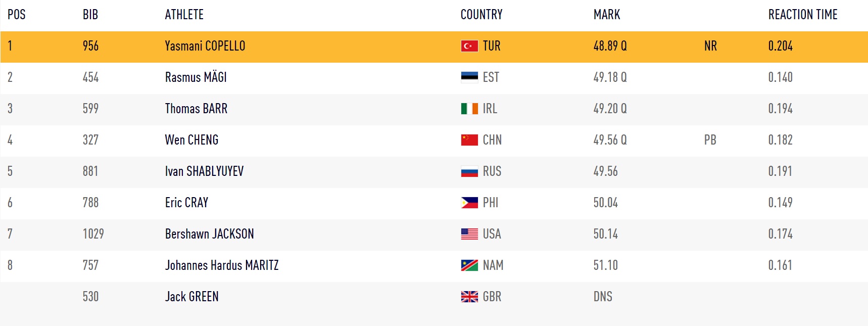Select Bershawn JACKSON in the results
868x326 pixels.
210,234
